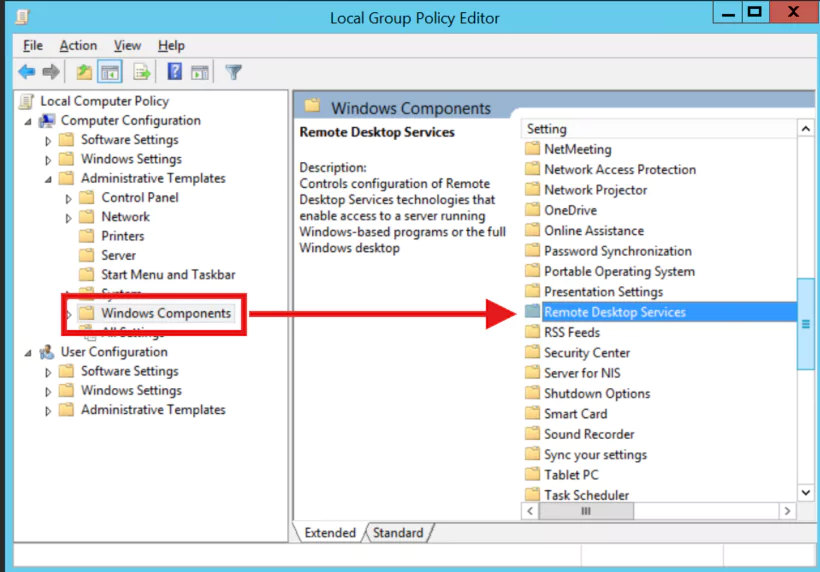Select Sound Recorder in list
Image resolution: width=820 pixels, height=572 pixels.
(589, 434)
